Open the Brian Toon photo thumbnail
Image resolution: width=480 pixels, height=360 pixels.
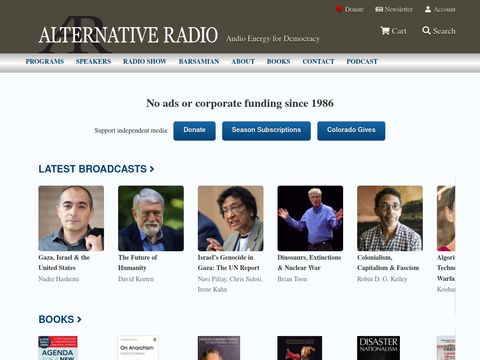(x=310, y=218)
